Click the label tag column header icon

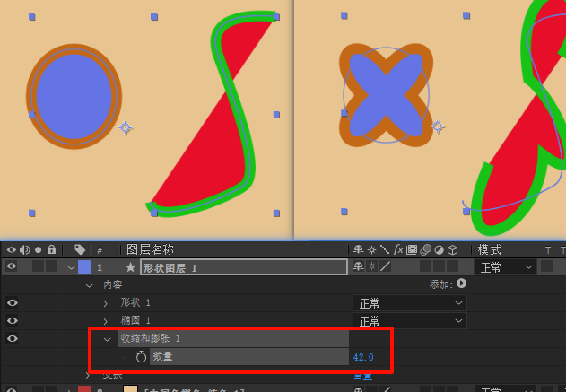pos(80,249)
